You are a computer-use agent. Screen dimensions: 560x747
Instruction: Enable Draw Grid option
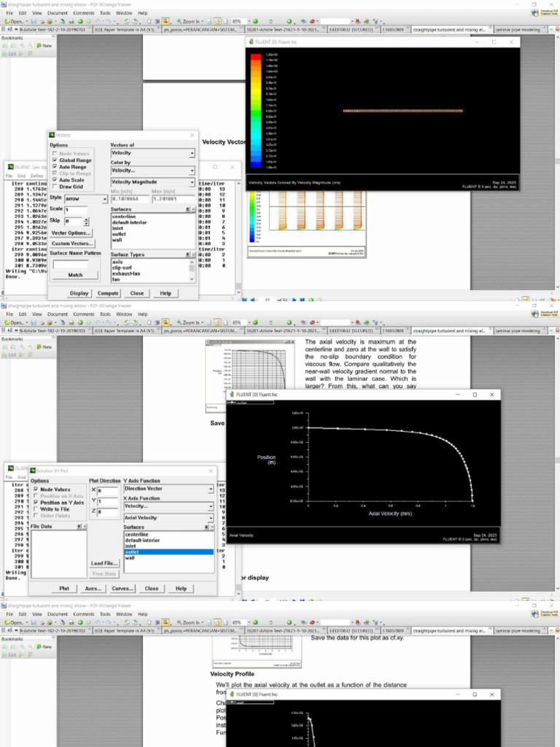tap(55, 187)
